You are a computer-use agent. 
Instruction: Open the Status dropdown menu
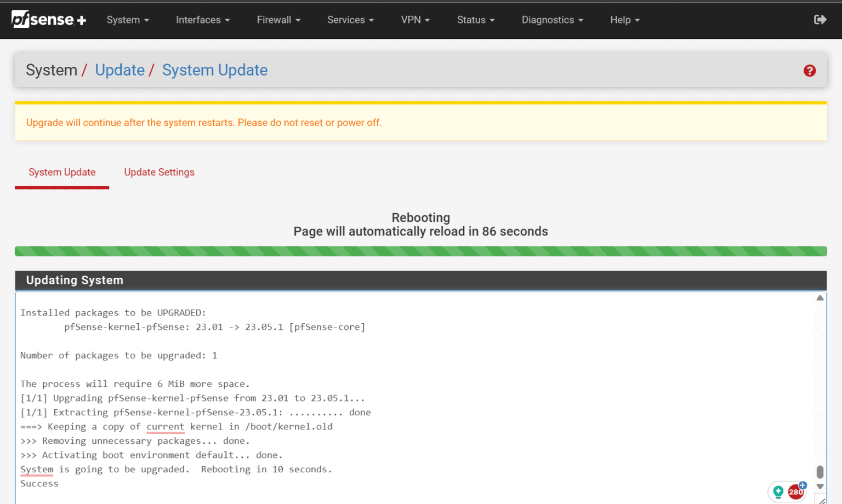point(475,20)
